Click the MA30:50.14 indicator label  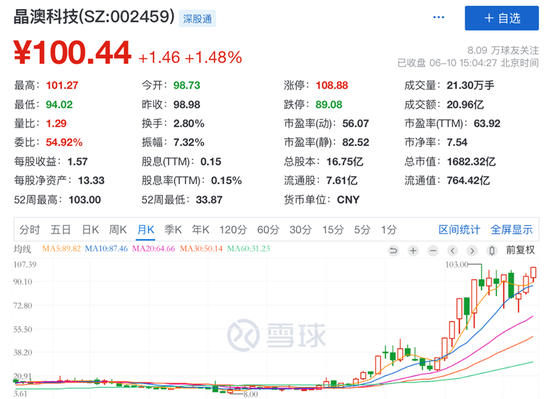tap(201, 249)
